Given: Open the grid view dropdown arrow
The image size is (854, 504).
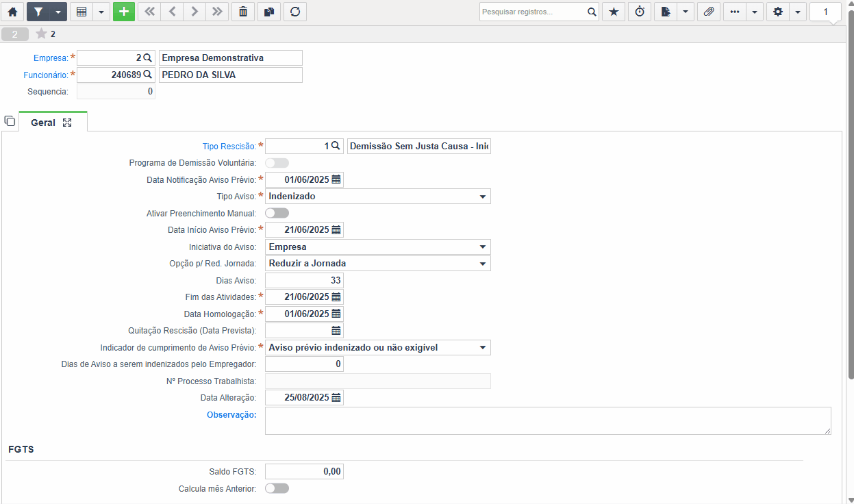Looking at the screenshot, I should click(101, 12).
